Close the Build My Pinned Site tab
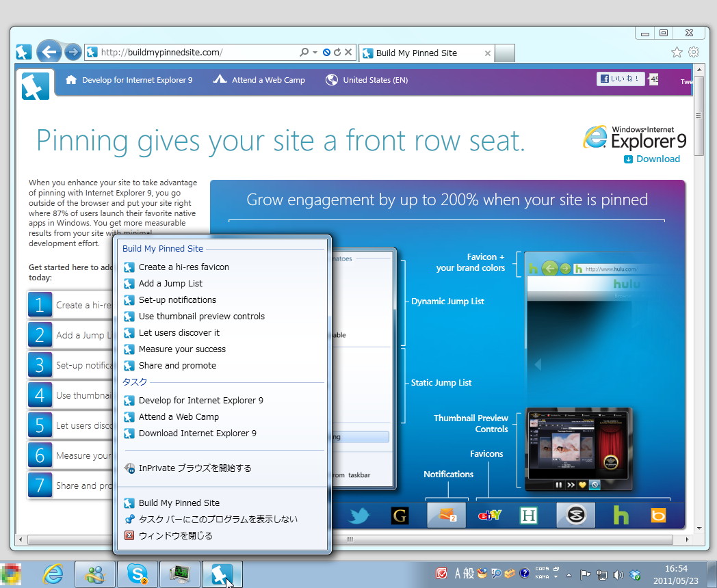Screen dimensions: 717x588 tap(487, 53)
